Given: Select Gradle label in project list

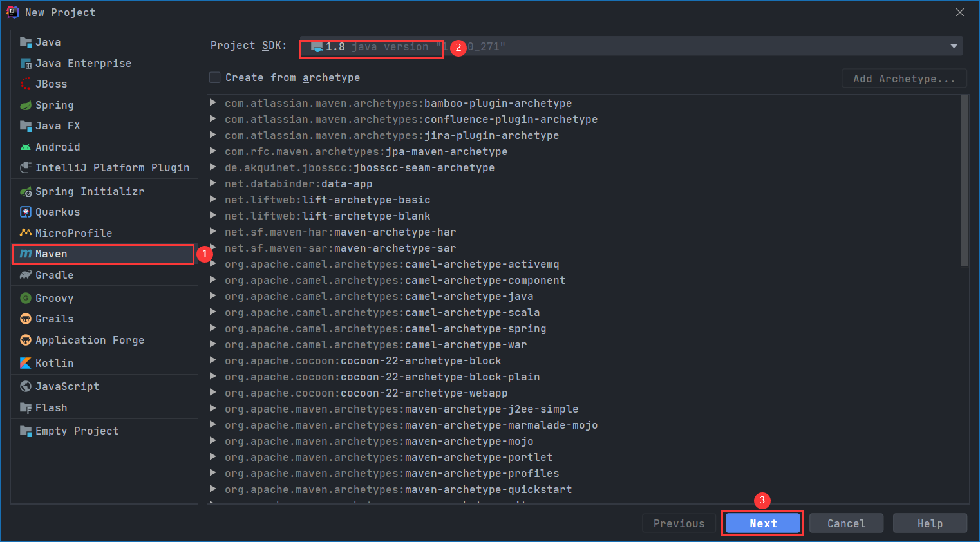Looking at the screenshot, I should point(55,276).
